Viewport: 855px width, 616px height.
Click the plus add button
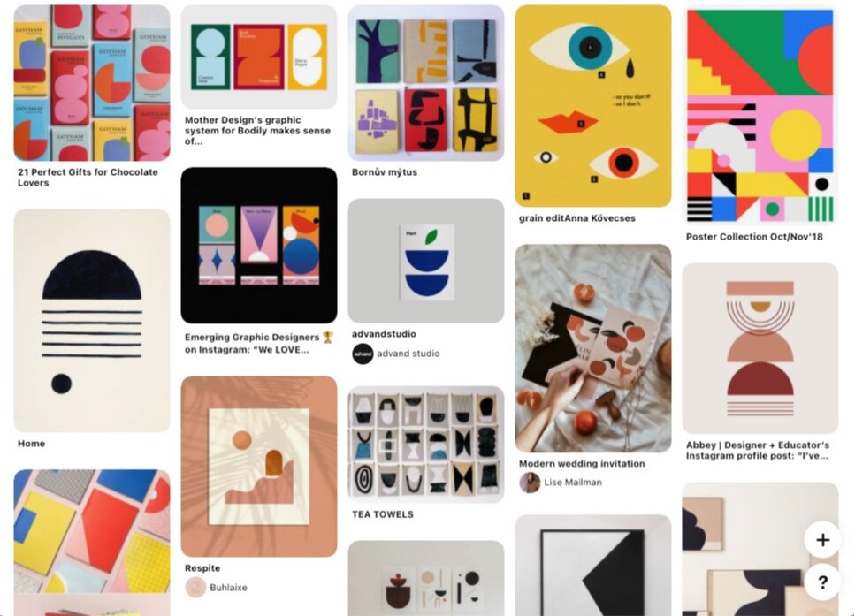(x=822, y=540)
